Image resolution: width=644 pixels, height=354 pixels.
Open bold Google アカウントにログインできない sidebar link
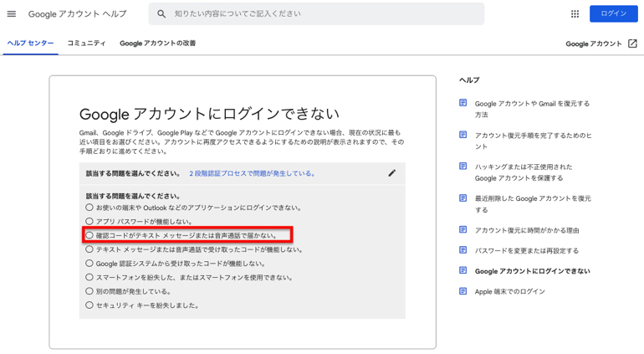(532, 271)
